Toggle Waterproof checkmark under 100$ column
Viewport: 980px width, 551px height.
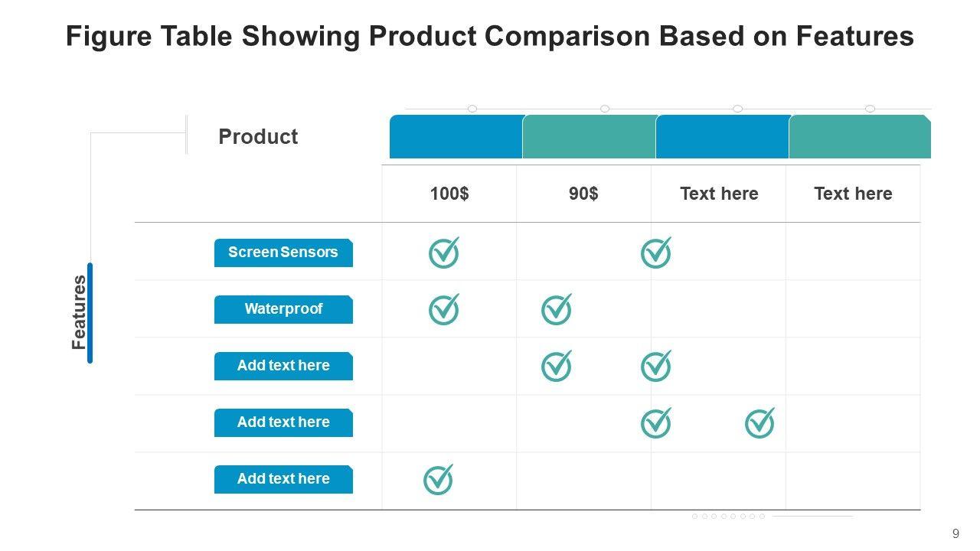click(443, 309)
